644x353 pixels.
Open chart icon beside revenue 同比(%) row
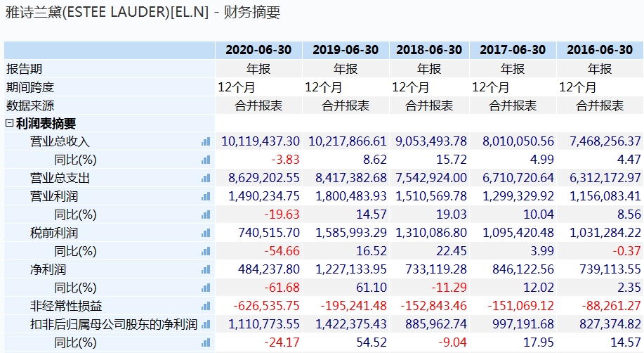click(206, 160)
